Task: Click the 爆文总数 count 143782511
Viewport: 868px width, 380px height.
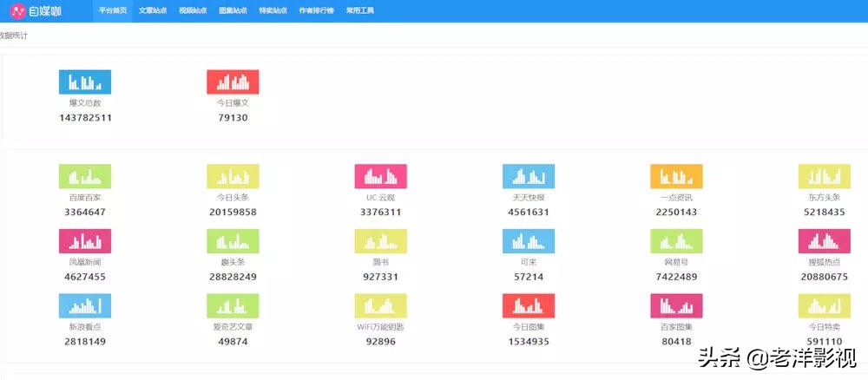Action: [x=85, y=118]
